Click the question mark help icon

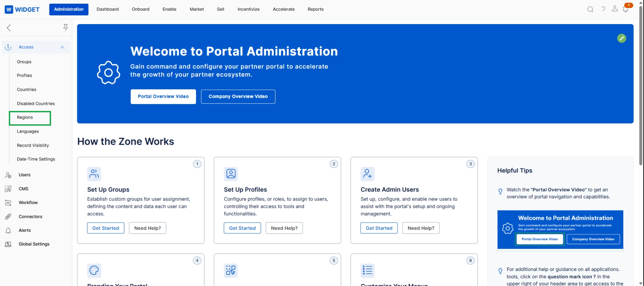click(603, 9)
